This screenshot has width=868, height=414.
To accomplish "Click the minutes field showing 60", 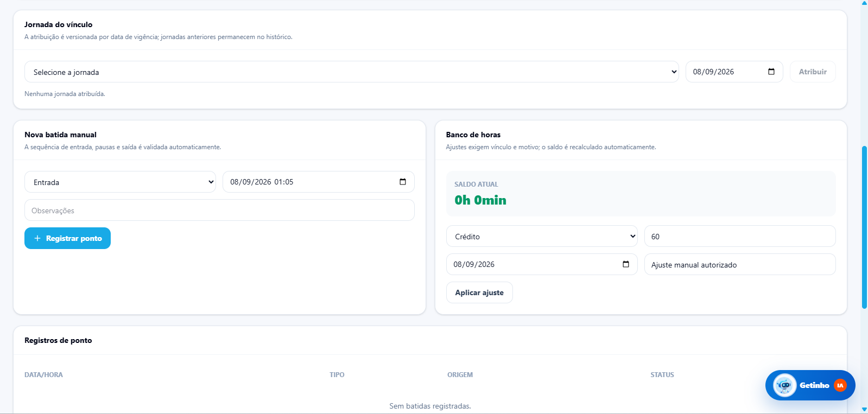I will [740, 236].
